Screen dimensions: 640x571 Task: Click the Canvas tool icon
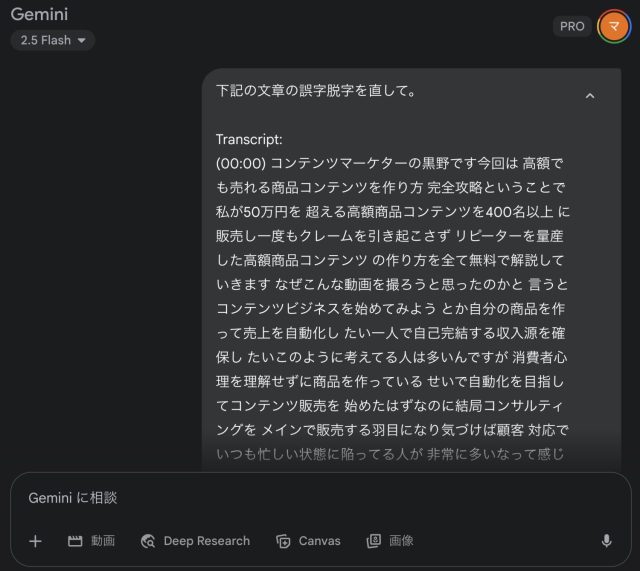tap(283, 541)
